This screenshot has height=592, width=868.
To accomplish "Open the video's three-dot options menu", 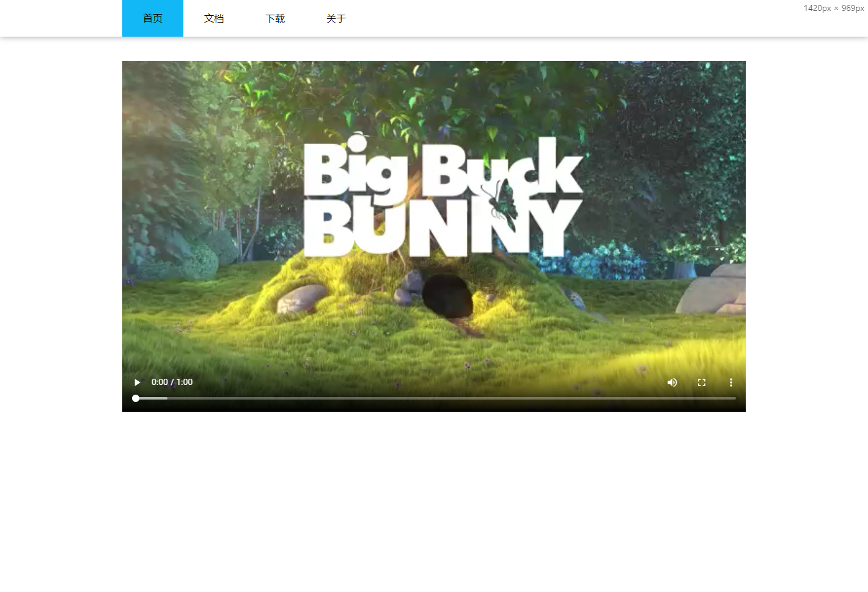I will pyautogui.click(x=730, y=382).
